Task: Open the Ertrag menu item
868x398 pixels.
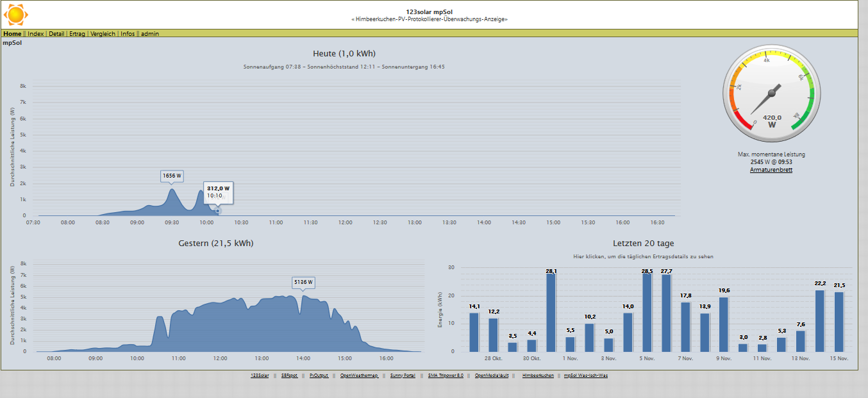Action: click(x=77, y=33)
